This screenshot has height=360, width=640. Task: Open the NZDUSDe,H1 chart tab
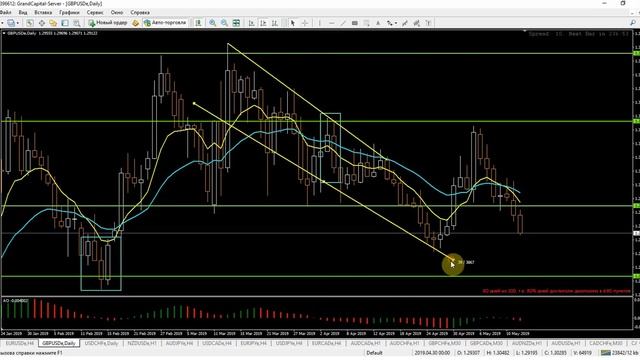142,343
